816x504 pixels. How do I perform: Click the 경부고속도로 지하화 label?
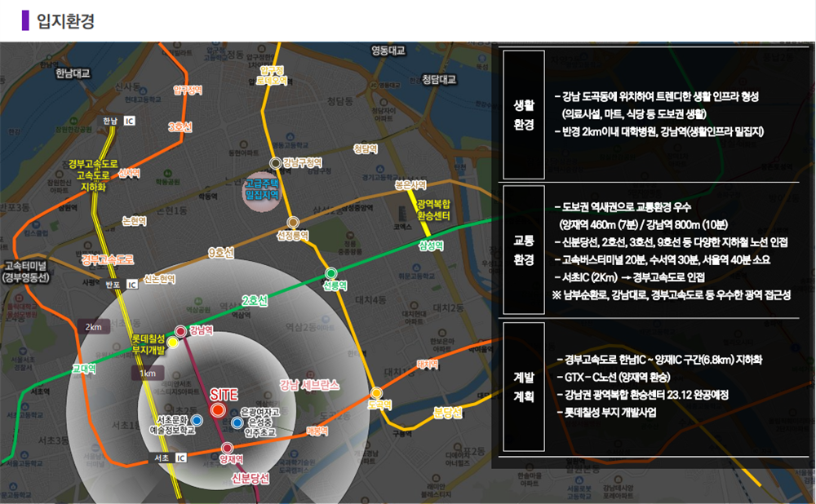tap(93, 175)
